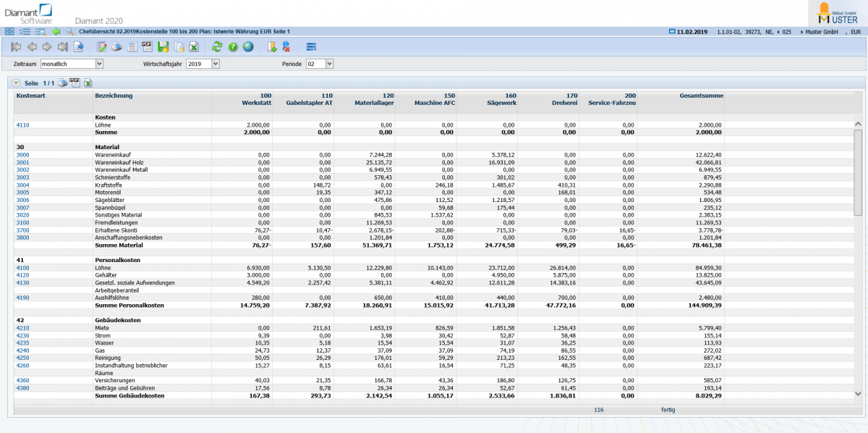Image resolution: width=868 pixels, height=433 pixels.
Task: Click the green back arrow in title bar
Action: pyautogui.click(x=56, y=32)
